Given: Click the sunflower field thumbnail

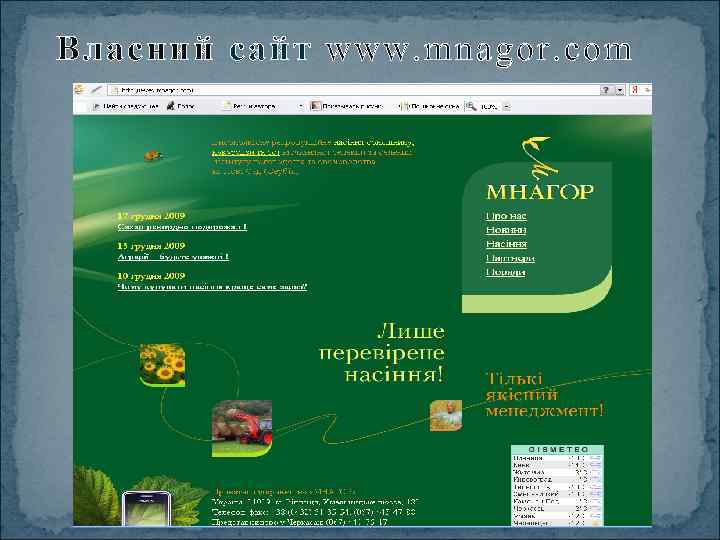Looking at the screenshot, I should (x=163, y=365).
